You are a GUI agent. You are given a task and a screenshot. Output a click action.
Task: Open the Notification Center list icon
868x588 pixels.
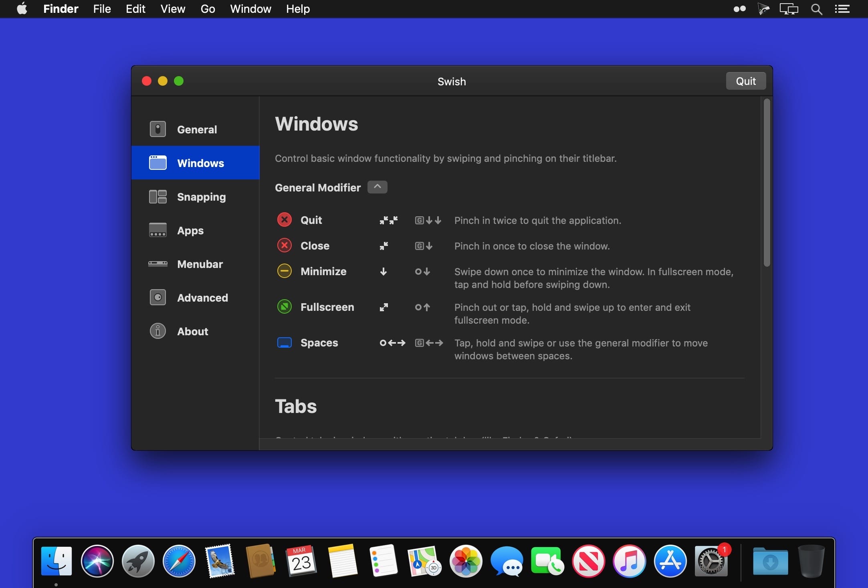pos(842,9)
